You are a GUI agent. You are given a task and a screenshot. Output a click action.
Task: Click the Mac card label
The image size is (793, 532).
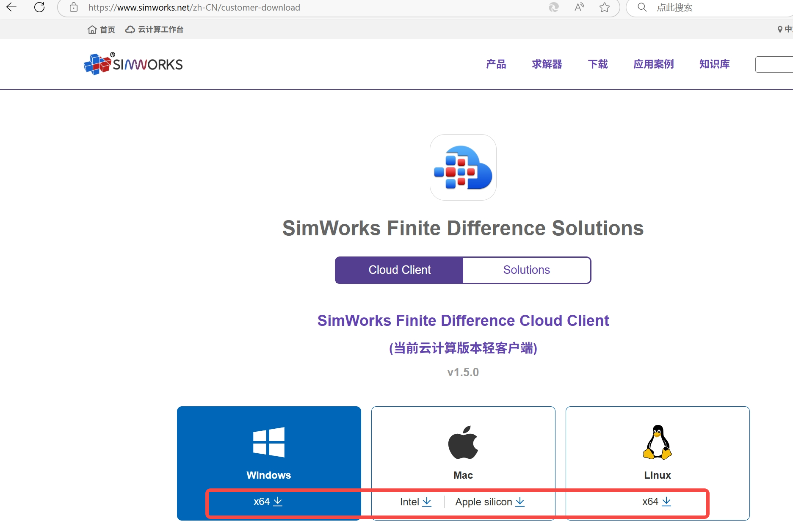tap(463, 475)
